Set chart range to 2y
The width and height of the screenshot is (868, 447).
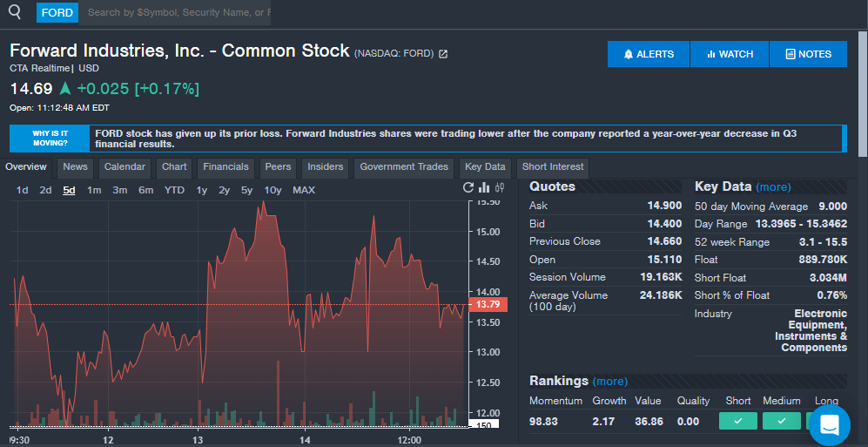pyautogui.click(x=225, y=191)
